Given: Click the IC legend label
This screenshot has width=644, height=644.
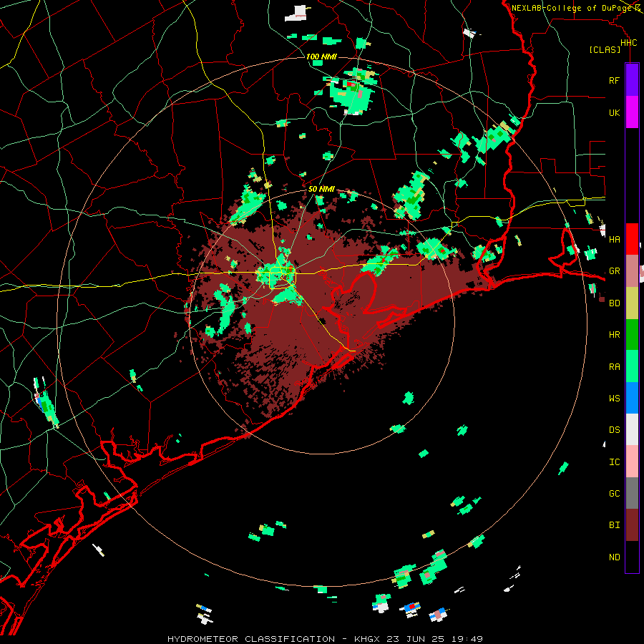Looking at the screenshot, I should [614, 462].
